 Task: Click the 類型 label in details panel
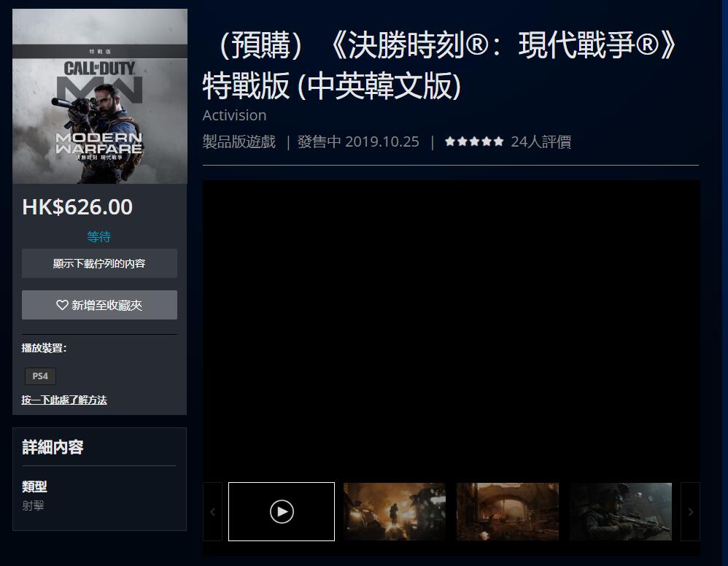(x=34, y=486)
